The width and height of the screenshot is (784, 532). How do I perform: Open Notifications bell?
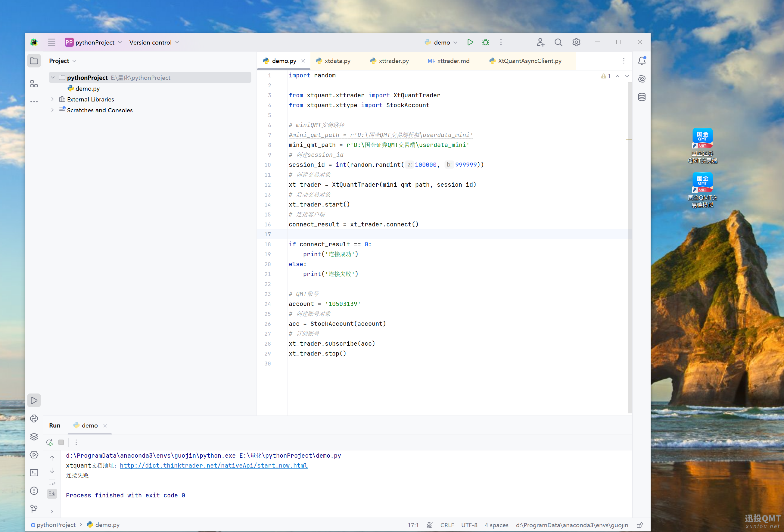click(642, 61)
